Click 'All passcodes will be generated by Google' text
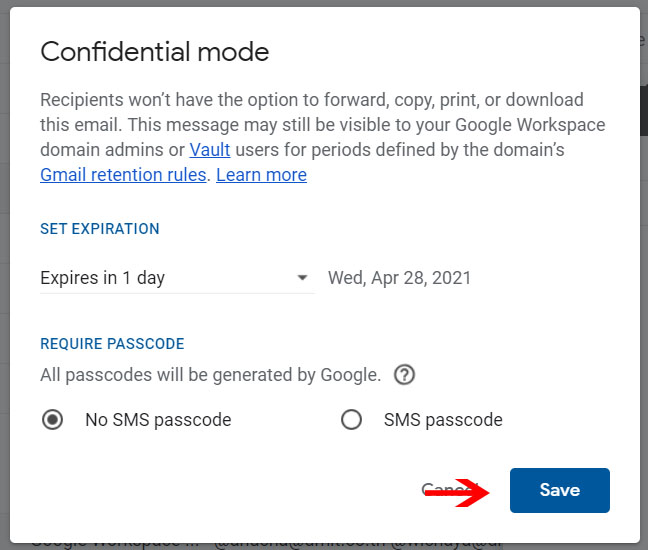The height and width of the screenshot is (550, 648). coord(210,375)
